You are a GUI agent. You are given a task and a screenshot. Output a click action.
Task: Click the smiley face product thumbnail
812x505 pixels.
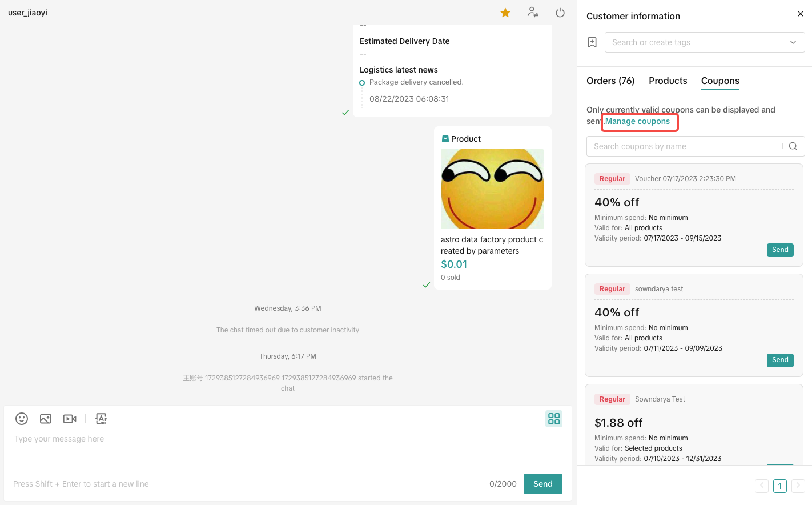click(492, 189)
